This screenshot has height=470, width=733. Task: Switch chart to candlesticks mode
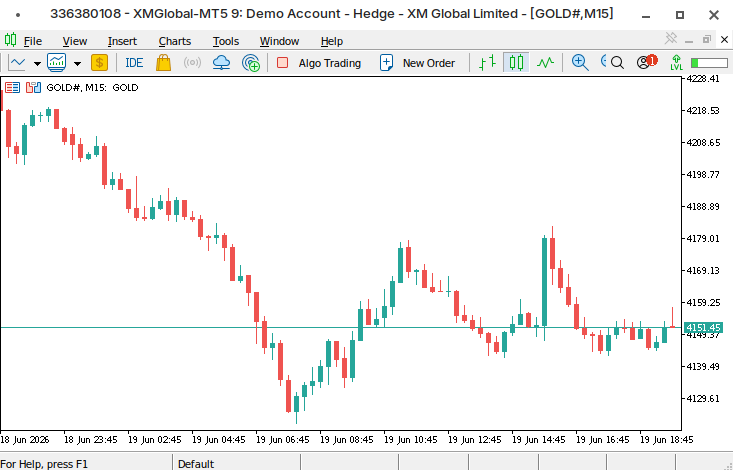(x=516, y=63)
